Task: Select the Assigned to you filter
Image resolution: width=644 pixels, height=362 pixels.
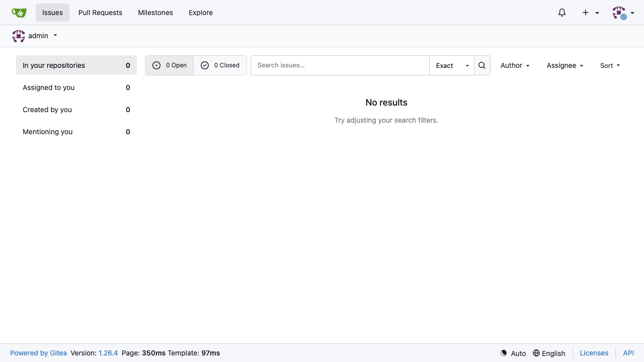Action: (76, 87)
